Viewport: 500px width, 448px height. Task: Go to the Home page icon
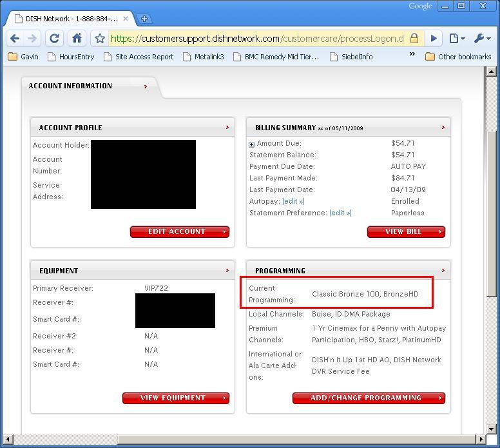77,39
